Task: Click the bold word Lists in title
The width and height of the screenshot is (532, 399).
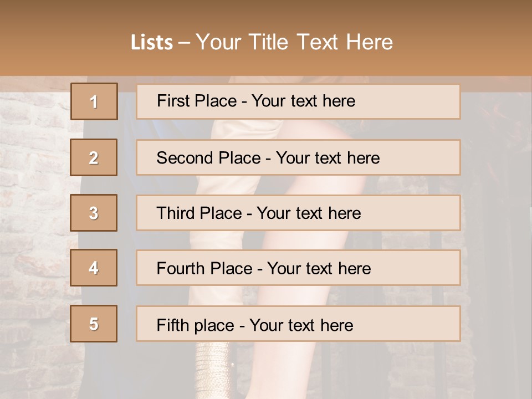Action: 152,43
